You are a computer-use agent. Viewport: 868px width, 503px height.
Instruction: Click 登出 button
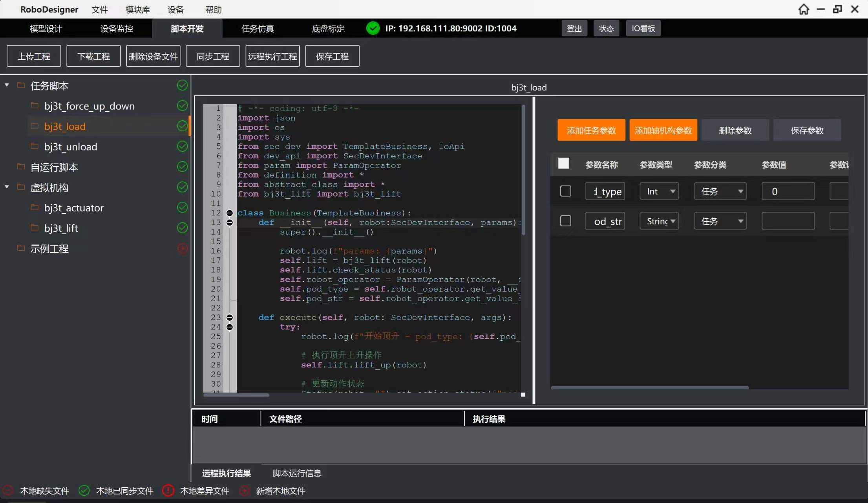tap(574, 28)
